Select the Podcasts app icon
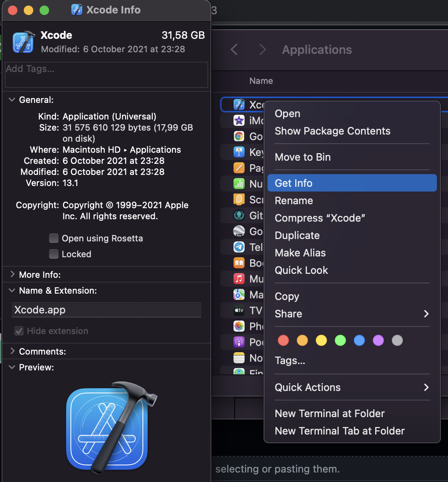This screenshot has width=448, height=482. (239, 342)
